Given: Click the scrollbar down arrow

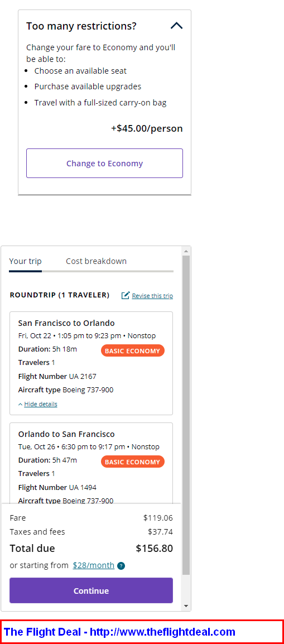Looking at the screenshot, I should tap(186, 606).
